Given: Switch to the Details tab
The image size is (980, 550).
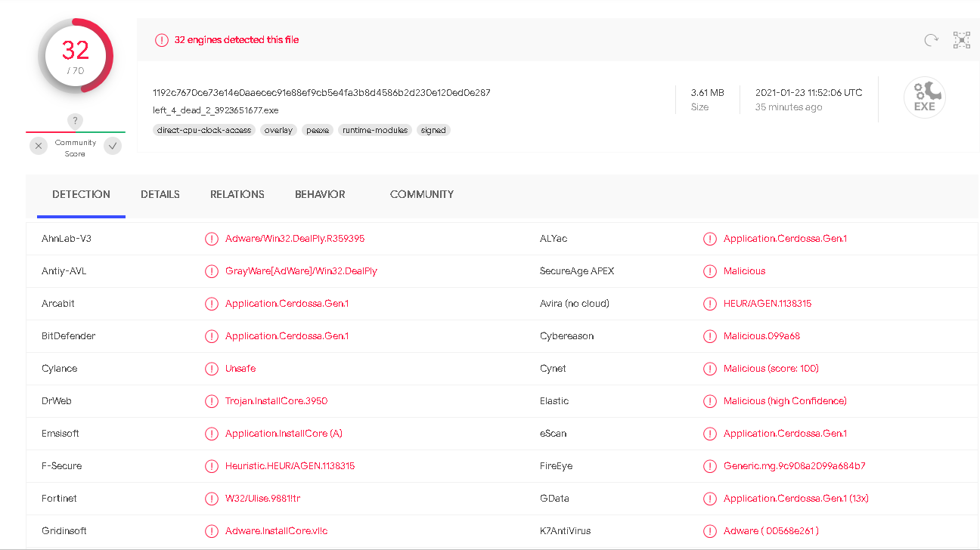Looking at the screenshot, I should point(160,194).
